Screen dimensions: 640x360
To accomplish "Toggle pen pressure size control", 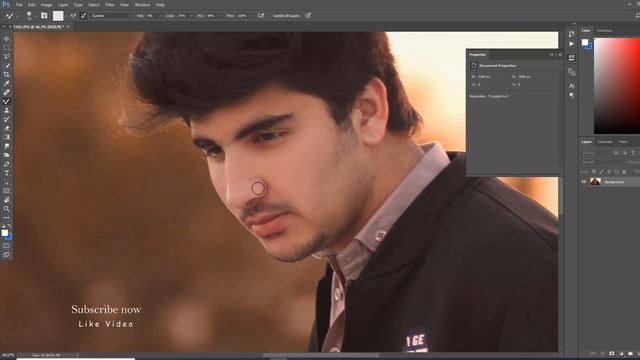I will pos(308,16).
